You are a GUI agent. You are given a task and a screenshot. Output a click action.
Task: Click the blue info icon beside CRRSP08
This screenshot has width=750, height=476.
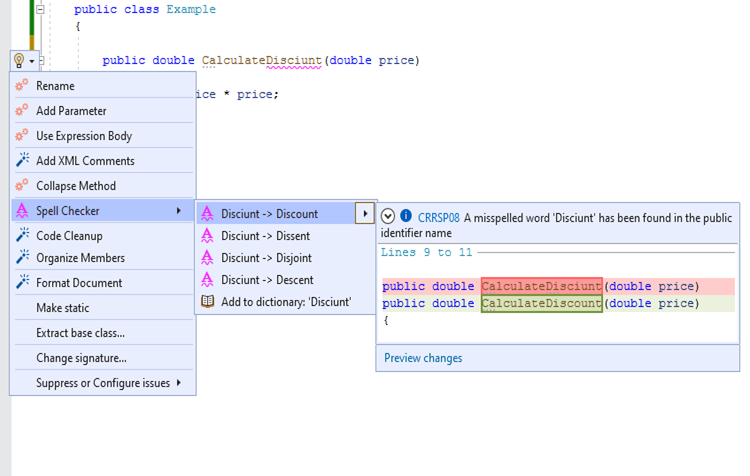[406, 216]
